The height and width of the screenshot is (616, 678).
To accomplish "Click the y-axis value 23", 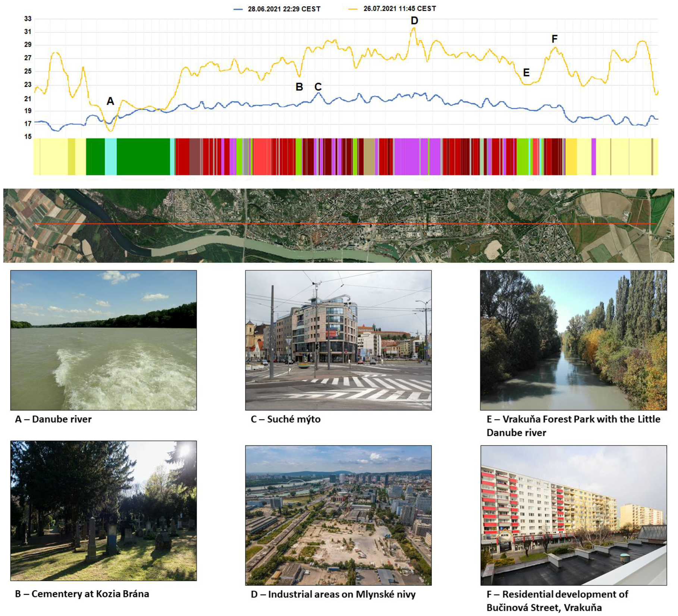I will click(x=28, y=85).
